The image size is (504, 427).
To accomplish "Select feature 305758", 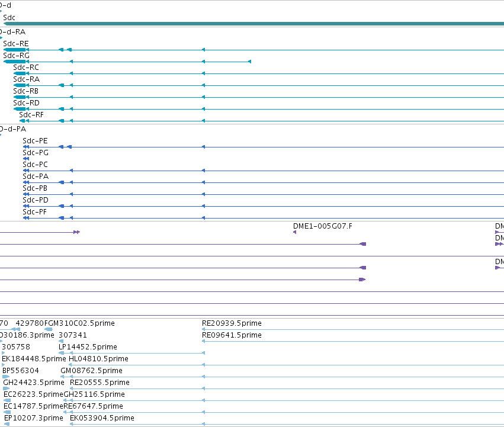I will [16, 347].
